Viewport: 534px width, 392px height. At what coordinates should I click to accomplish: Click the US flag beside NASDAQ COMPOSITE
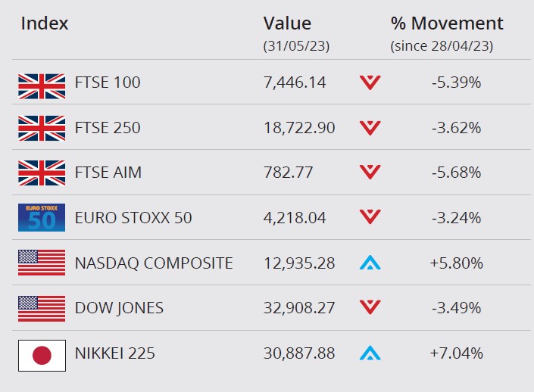42,263
